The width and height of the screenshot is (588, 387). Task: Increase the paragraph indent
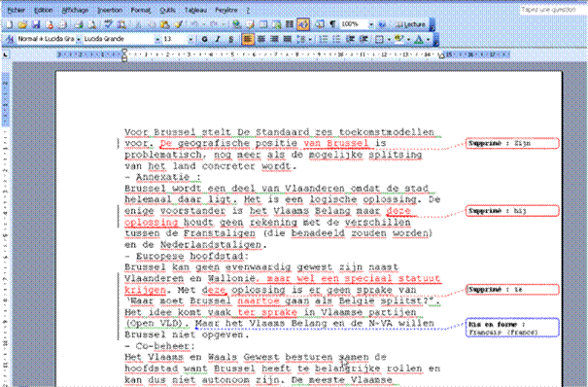click(x=363, y=39)
